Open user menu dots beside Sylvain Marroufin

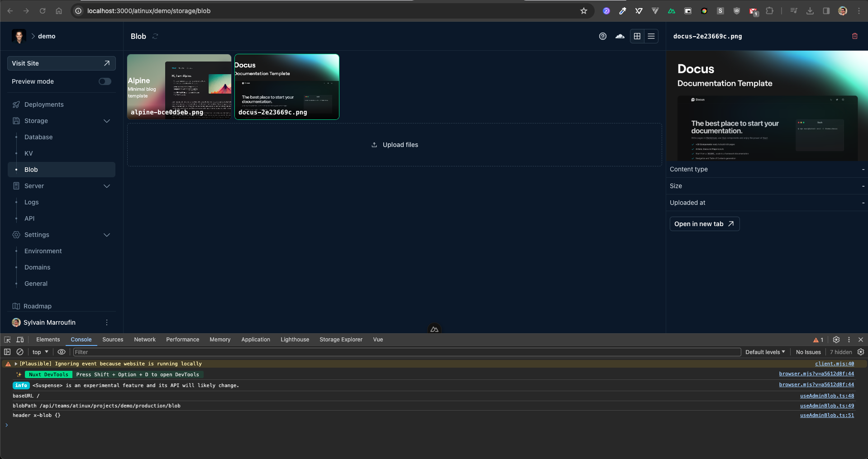(107, 322)
